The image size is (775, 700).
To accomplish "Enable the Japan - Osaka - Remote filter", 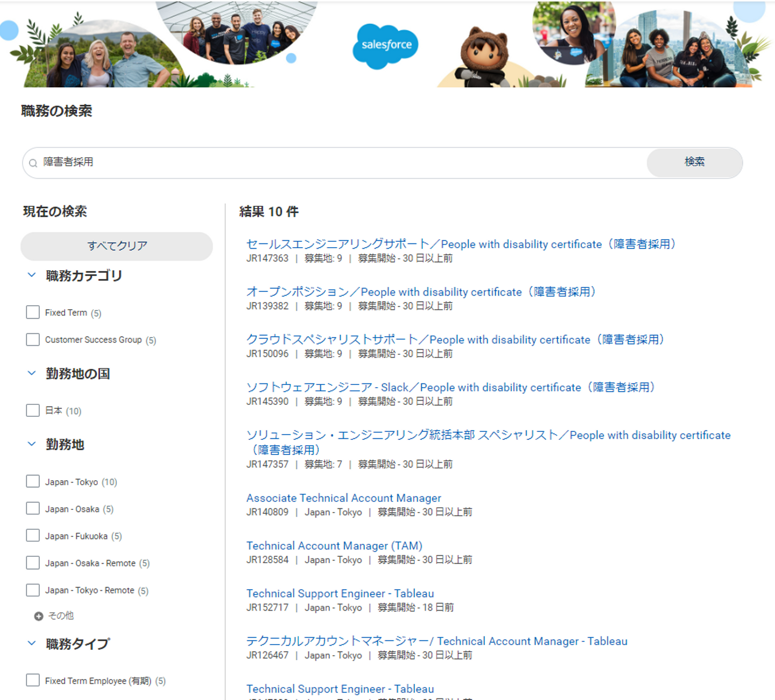I will click(33, 563).
